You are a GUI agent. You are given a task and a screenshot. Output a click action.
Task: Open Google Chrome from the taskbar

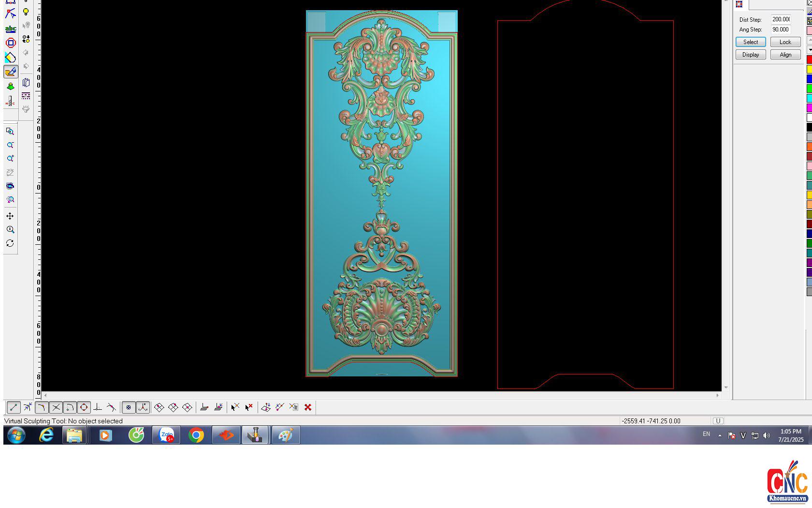tap(196, 435)
